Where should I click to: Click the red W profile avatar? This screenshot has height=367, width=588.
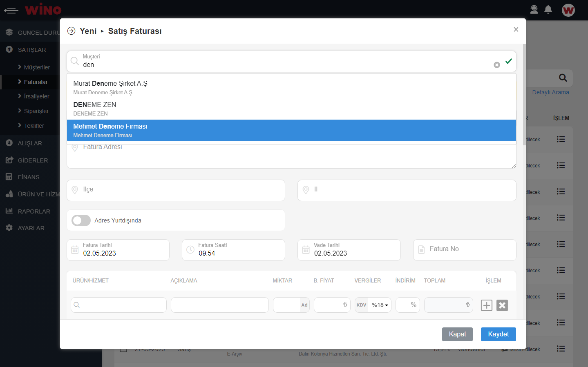[568, 10]
